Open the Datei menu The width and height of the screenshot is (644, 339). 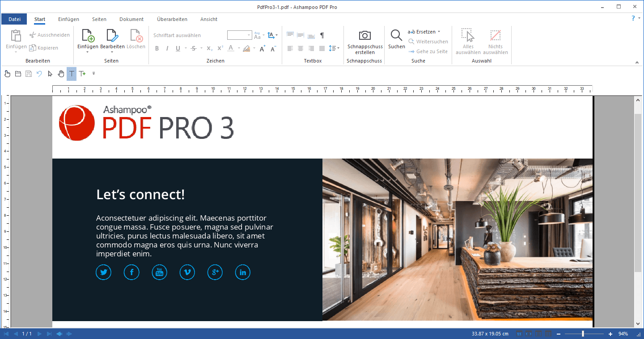pyautogui.click(x=14, y=19)
